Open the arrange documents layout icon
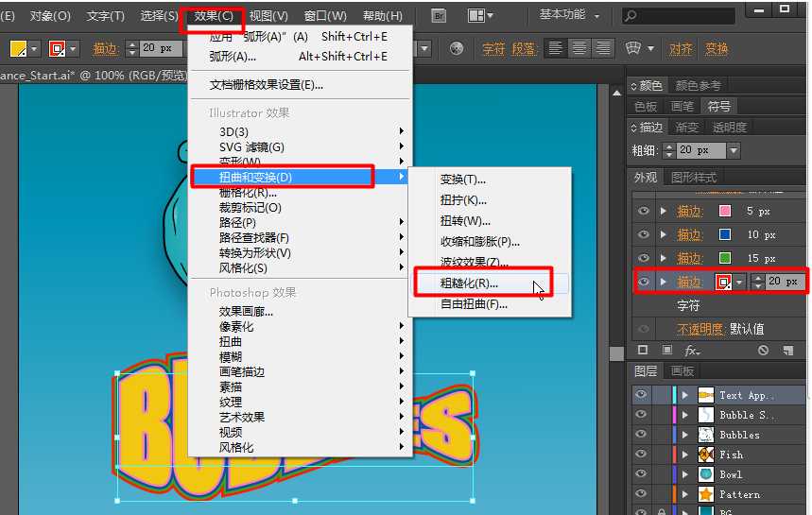This screenshot has height=515, width=812. coord(480,15)
